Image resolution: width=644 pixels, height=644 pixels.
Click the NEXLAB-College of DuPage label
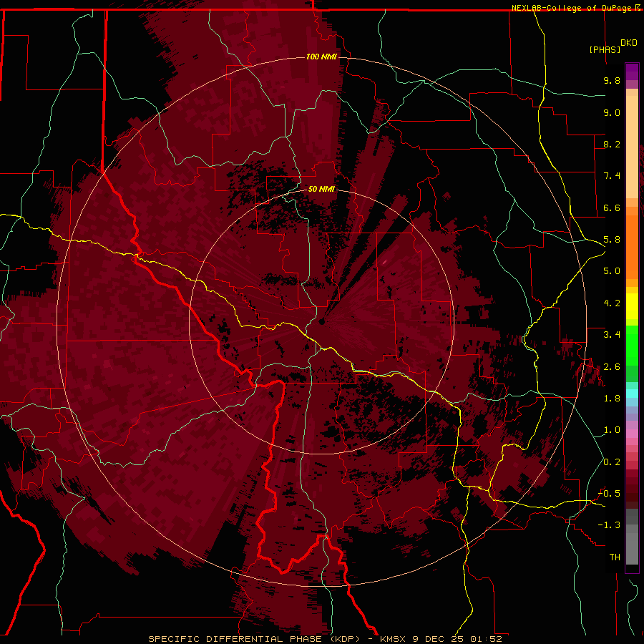pos(572,8)
